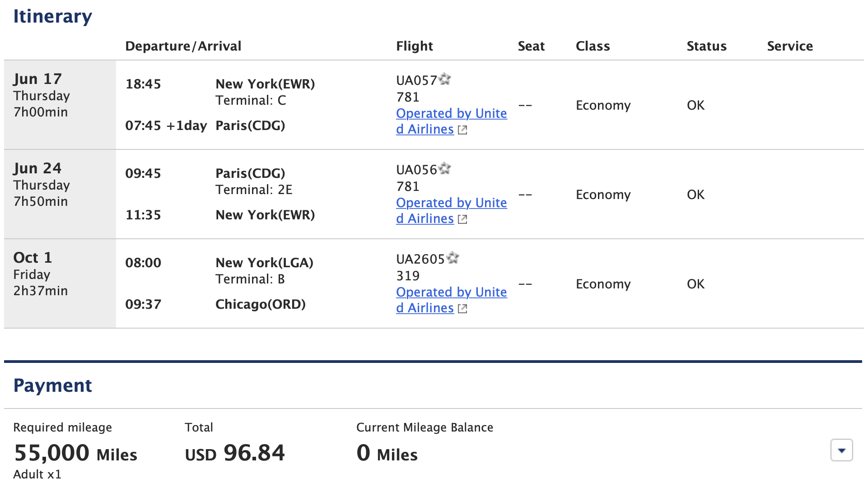
Task: Expand the payment details dropdown arrow
Action: 841,450
